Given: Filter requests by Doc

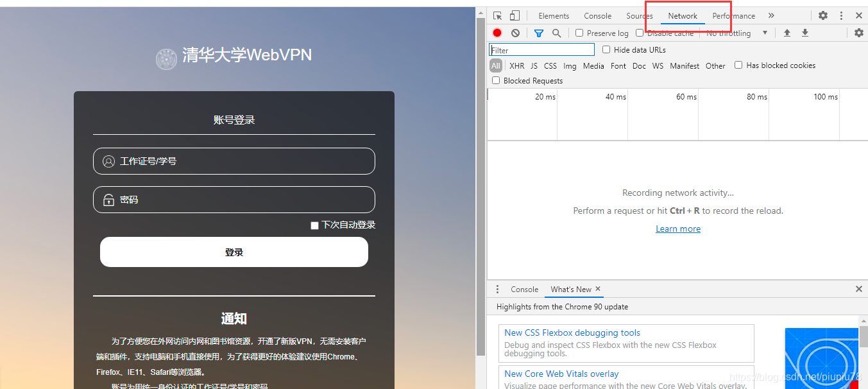Looking at the screenshot, I should (639, 65).
